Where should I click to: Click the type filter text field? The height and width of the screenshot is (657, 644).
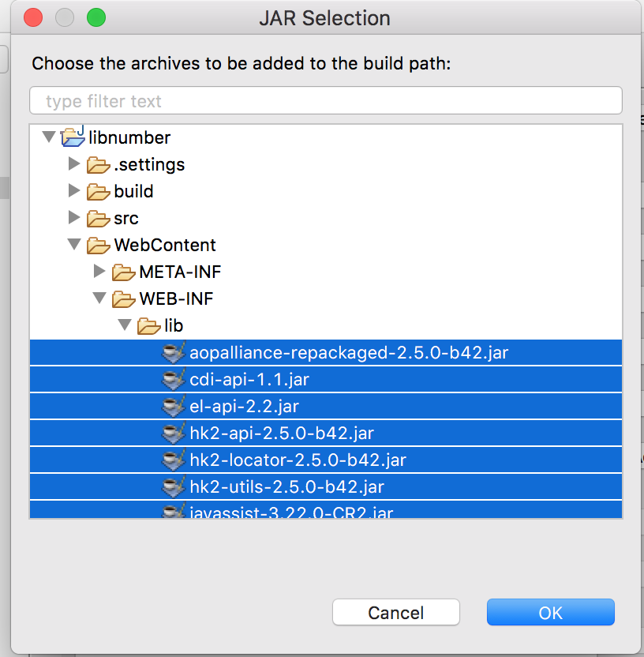click(325, 100)
